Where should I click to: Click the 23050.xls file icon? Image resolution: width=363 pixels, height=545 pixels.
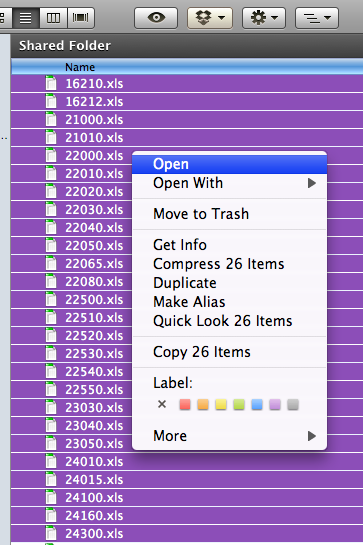[x=51, y=444]
